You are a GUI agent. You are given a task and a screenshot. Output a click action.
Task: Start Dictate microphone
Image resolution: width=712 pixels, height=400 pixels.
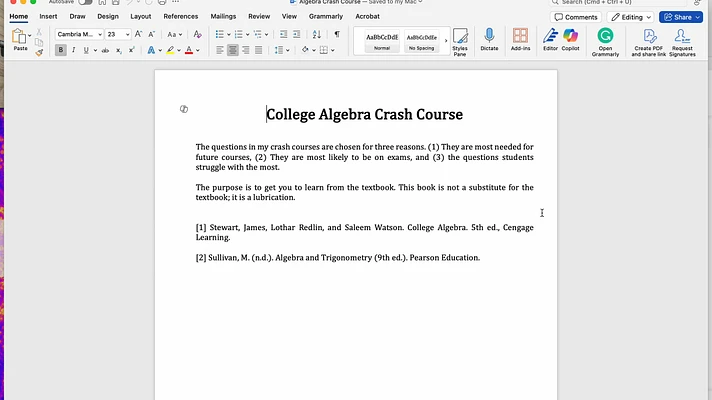[x=489, y=39]
